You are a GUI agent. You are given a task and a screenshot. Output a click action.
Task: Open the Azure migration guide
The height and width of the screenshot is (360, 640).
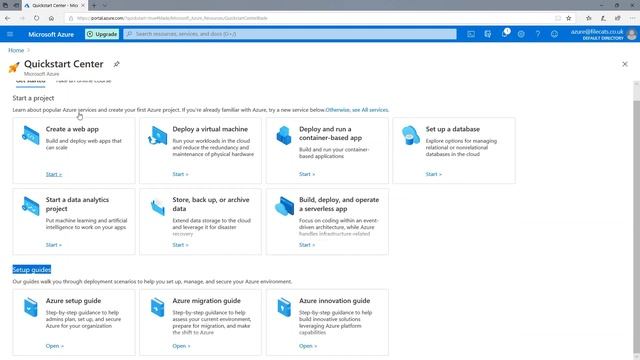[x=181, y=346]
